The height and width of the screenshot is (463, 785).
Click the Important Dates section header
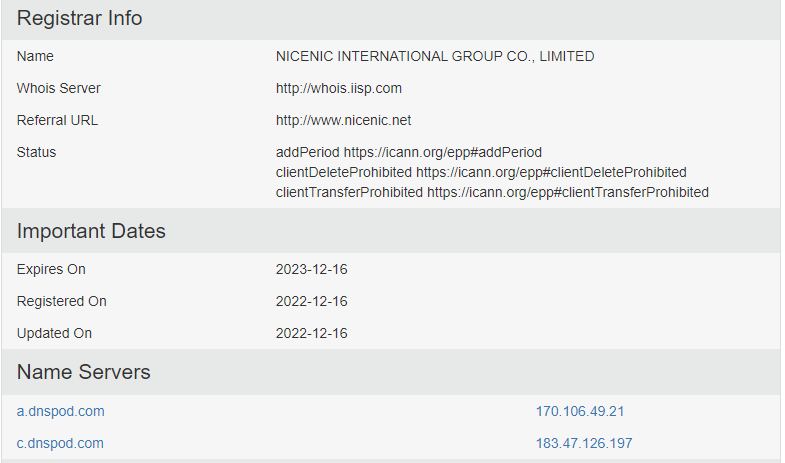[x=91, y=231]
